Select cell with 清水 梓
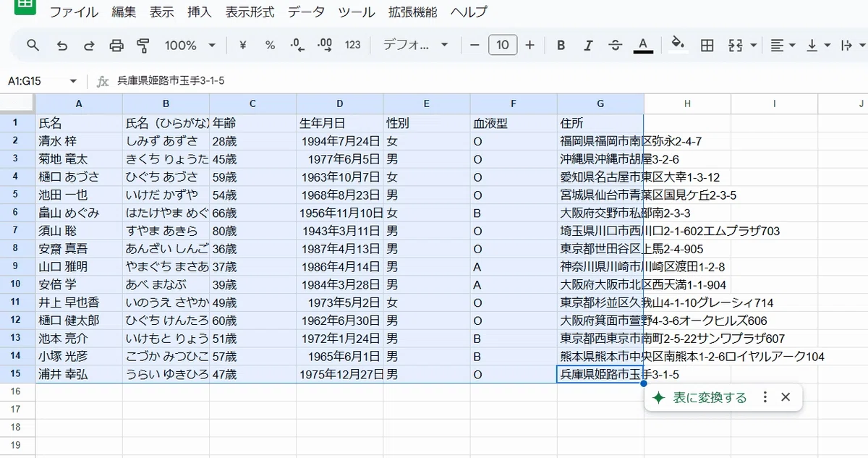Viewport: 868px width, 458px height. click(79, 141)
